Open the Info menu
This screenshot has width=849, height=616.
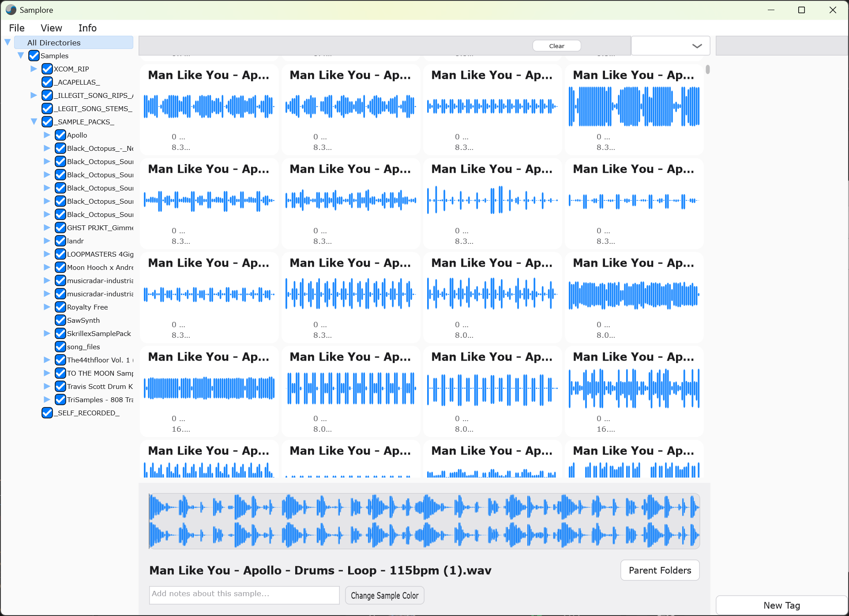click(x=87, y=28)
